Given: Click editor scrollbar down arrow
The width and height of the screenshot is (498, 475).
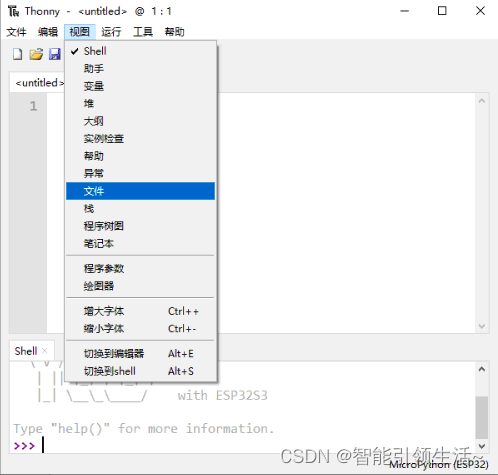Looking at the screenshot, I should pos(482,326).
